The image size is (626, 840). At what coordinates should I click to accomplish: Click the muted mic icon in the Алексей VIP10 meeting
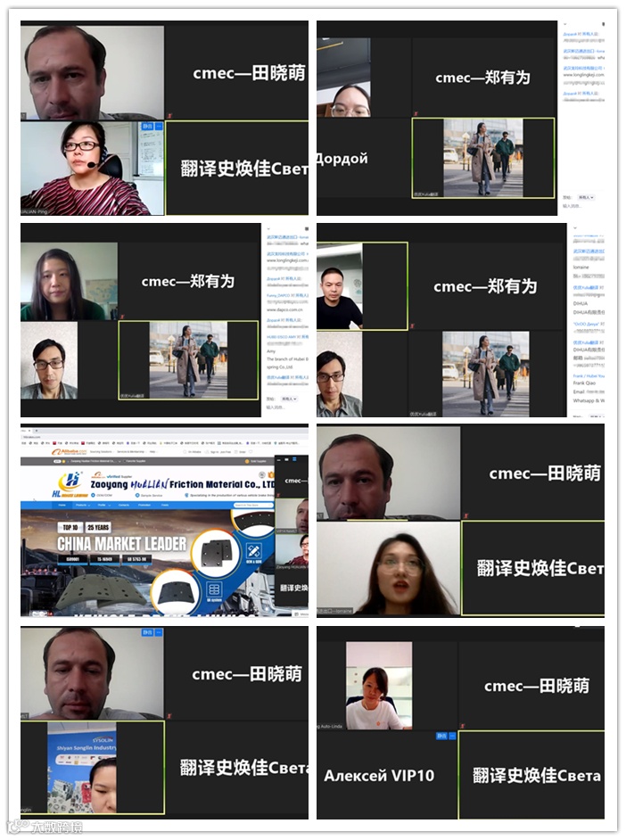[x=462, y=726]
